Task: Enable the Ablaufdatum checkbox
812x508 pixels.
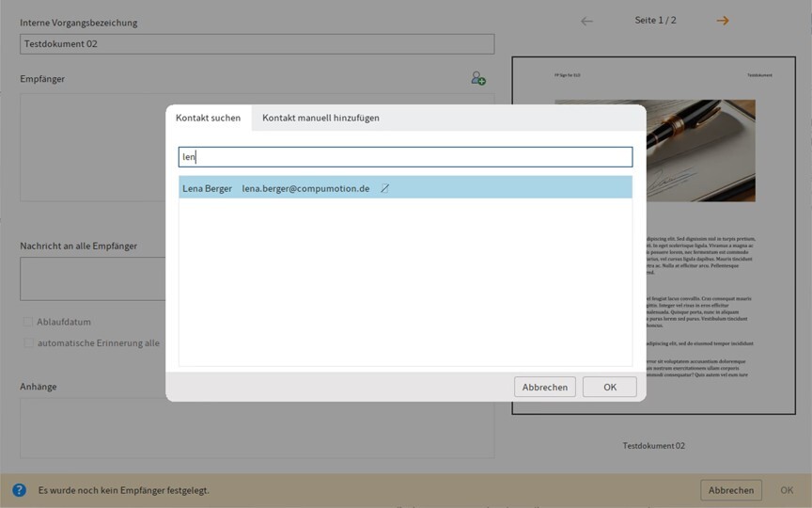Action: coord(28,322)
